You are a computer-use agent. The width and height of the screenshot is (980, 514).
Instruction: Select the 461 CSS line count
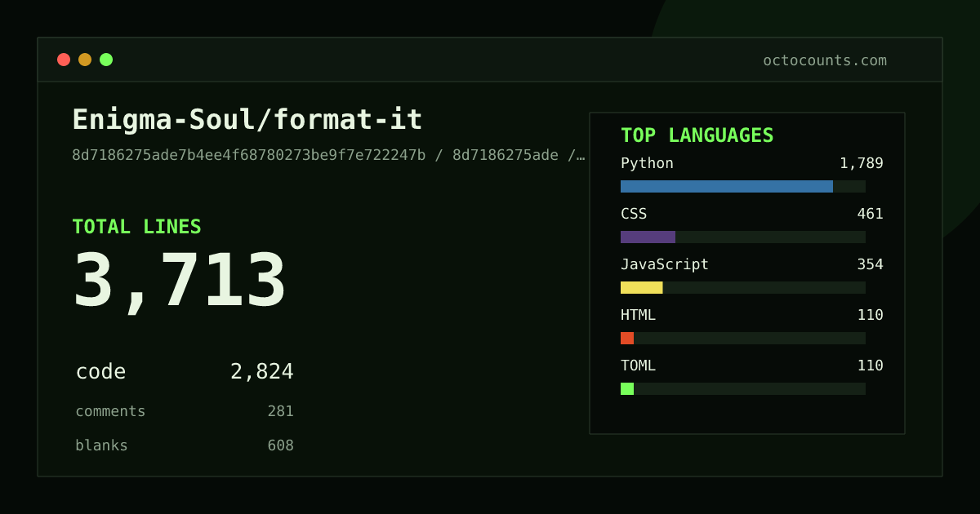[870, 214]
